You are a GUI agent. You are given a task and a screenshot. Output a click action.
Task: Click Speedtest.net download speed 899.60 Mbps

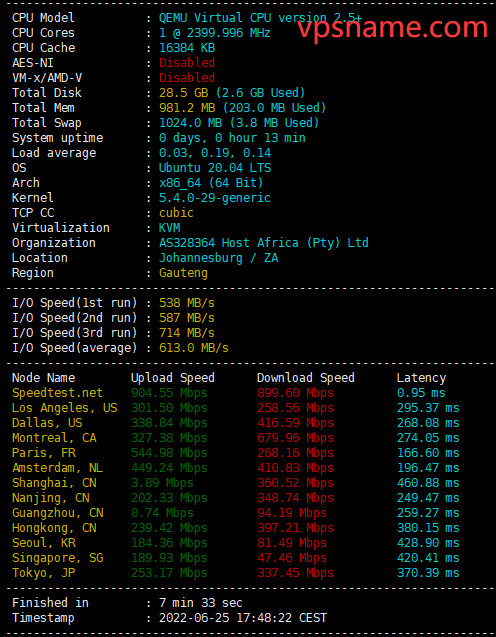pyautogui.click(x=295, y=393)
